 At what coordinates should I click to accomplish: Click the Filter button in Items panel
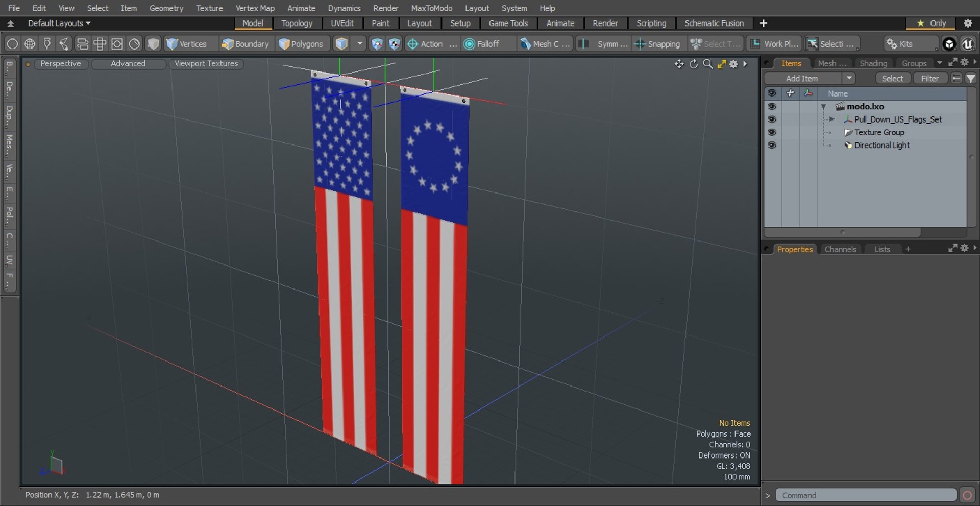pyautogui.click(x=929, y=78)
